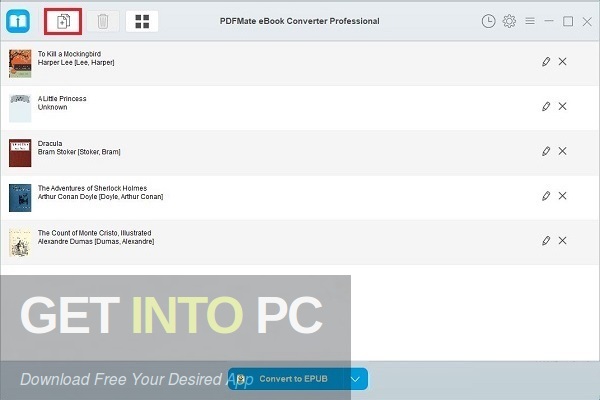Click author 'Arthur Conan Doyle [Doyle, Arthur Conan]'
Viewport: 600px width, 400px height.
(100, 197)
